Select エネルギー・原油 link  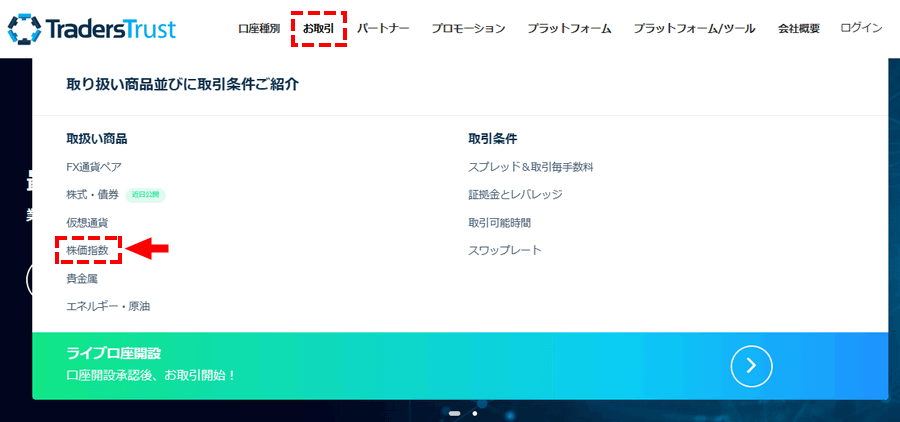[108, 306]
